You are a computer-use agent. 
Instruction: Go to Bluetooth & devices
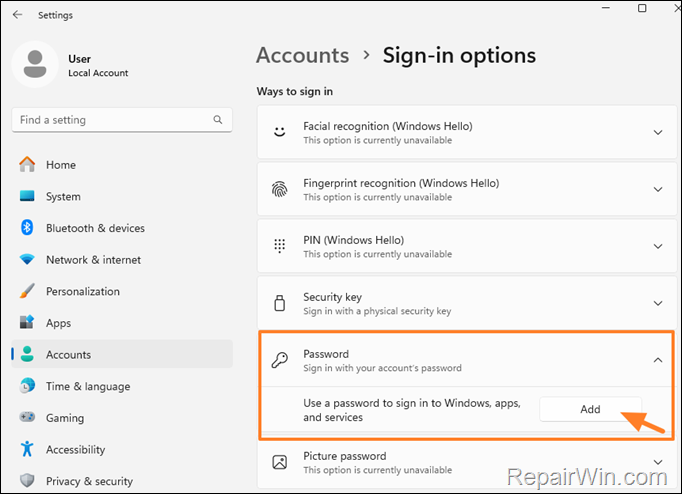(x=122, y=228)
